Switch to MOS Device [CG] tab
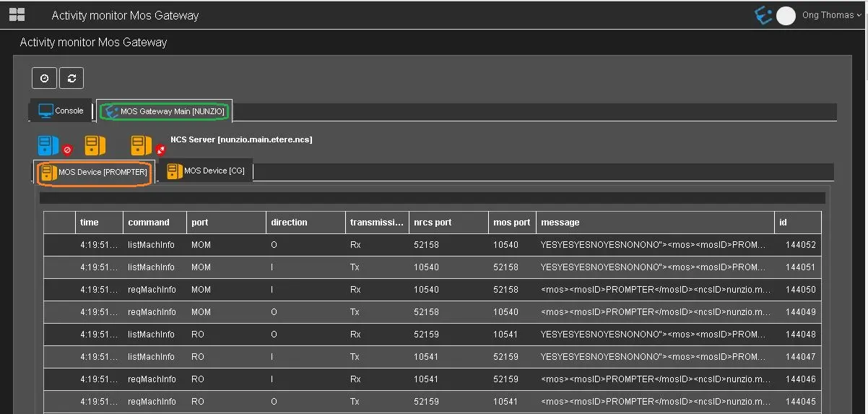This screenshot has height=414, width=868. [x=206, y=171]
